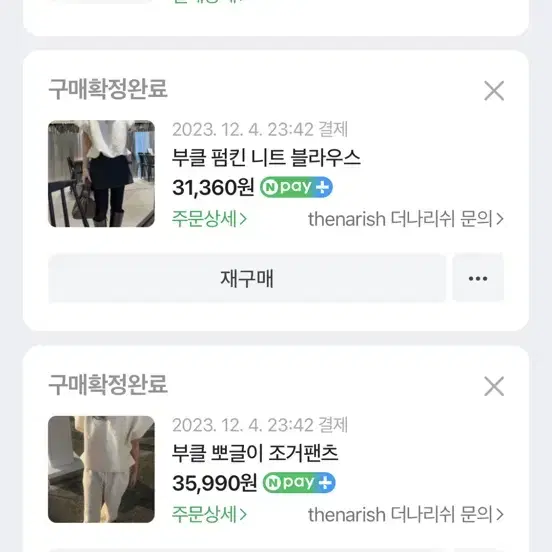Screen dimensions: 552x552
Task: Tap Npay plus badge on 31,360원 order
Action: [x=296, y=187]
